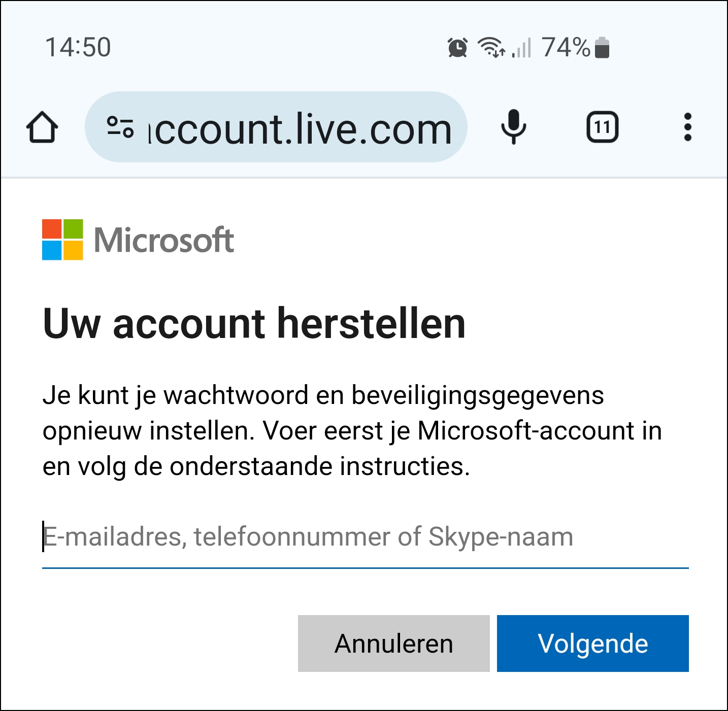Tap the alarm clock status icon

click(457, 48)
